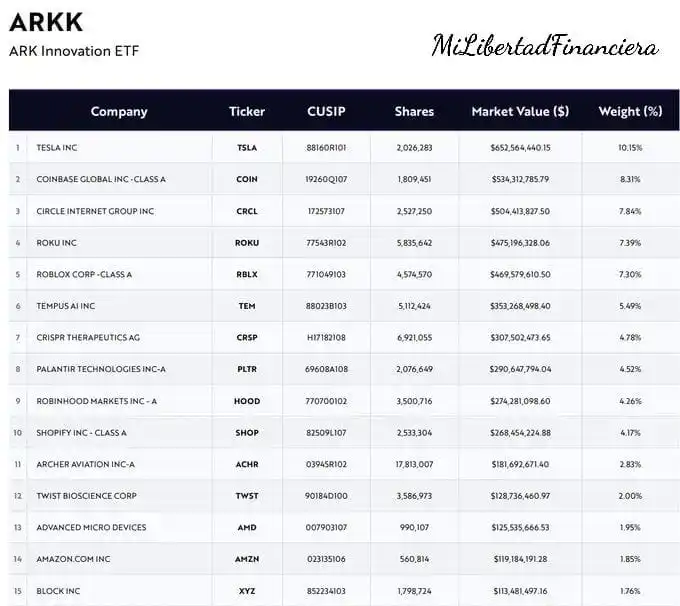Click market value $268,454,224.88
This screenshot has width=680, height=606.
pos(520,433)
